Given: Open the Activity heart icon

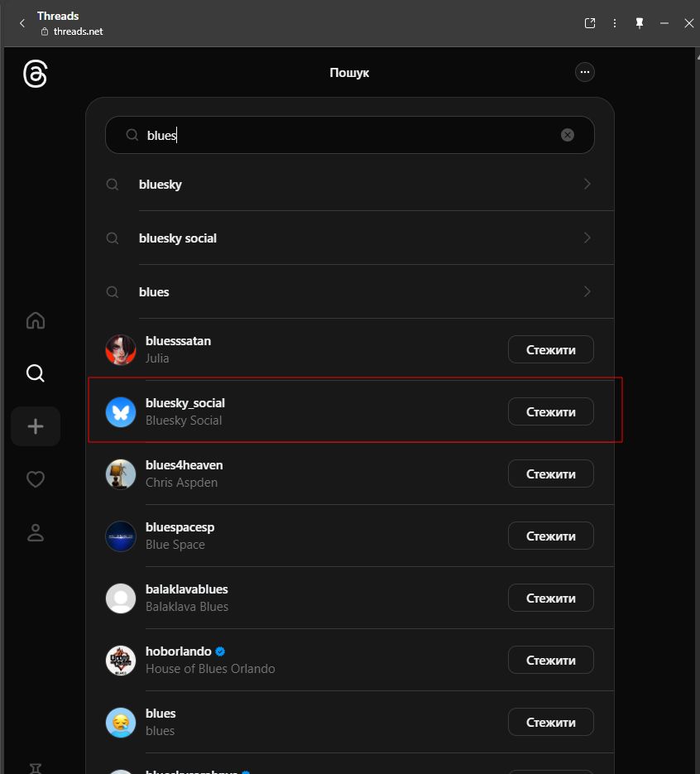Looking at the screenshot, I should 36,479.
